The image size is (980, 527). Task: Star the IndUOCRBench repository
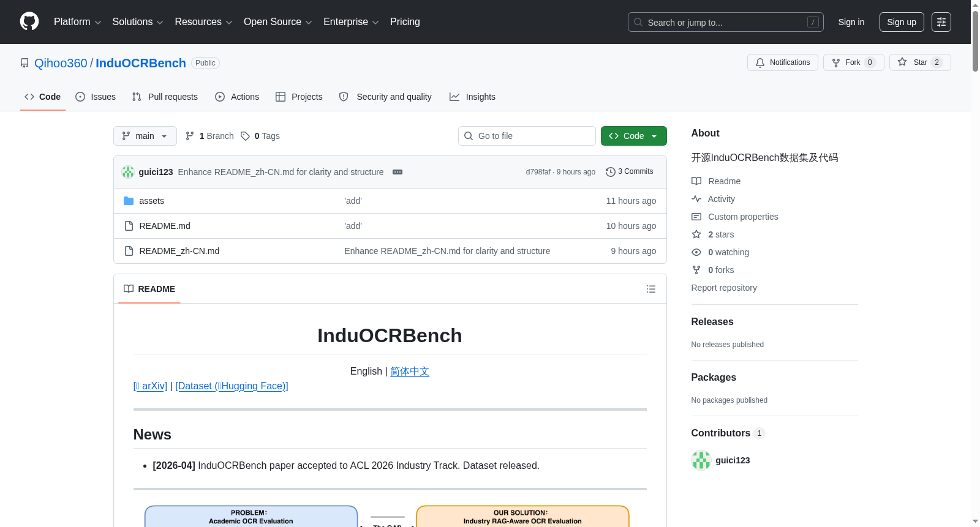pos(920,62)
